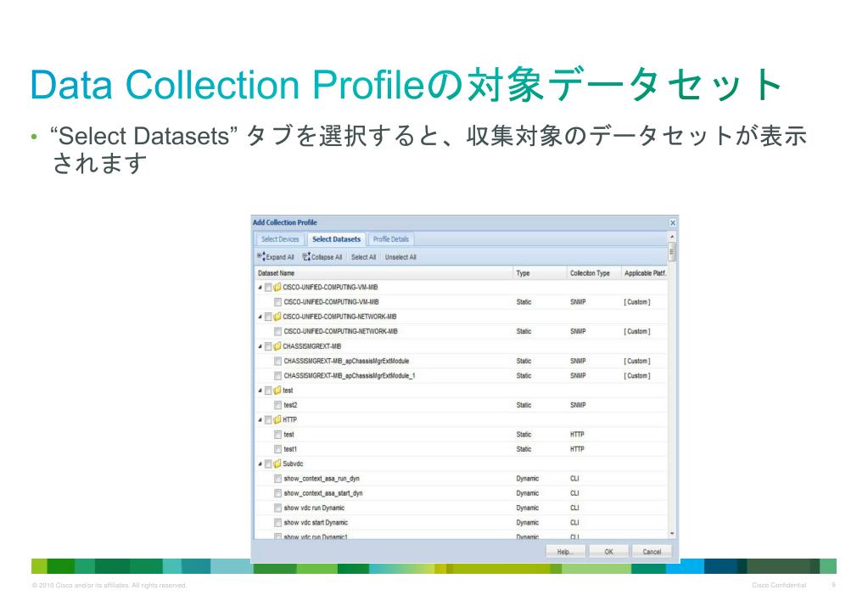Collapse the folder arrow above test2
The image size is (868, 601).
tap(260, 390)
